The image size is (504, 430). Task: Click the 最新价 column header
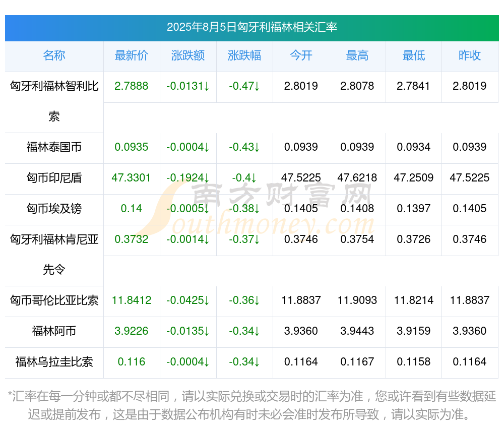pos(132,55)
